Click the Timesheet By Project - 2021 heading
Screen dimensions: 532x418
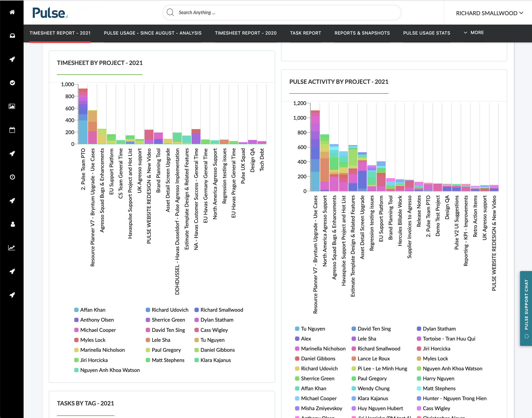coord(100,63)
